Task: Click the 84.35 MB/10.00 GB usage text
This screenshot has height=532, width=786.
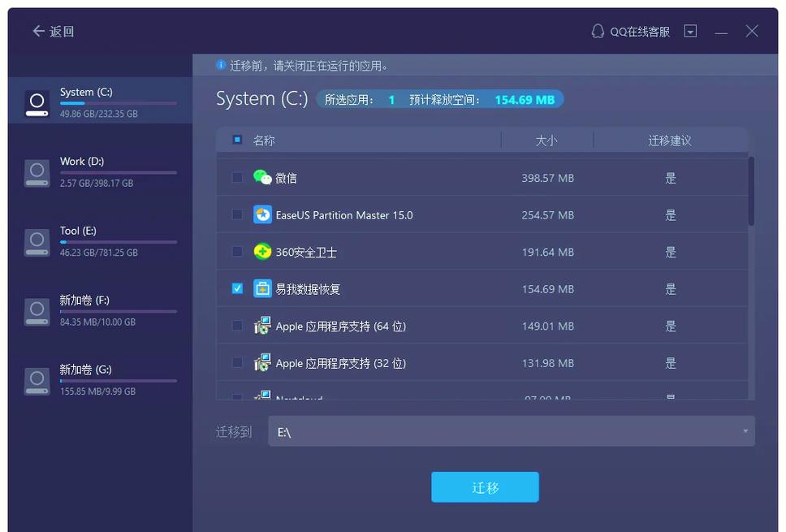Action: [x=97, y=322]
